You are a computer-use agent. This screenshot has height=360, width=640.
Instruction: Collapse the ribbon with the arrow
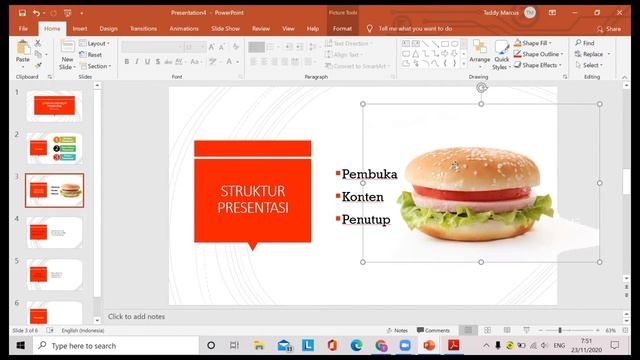625,77
